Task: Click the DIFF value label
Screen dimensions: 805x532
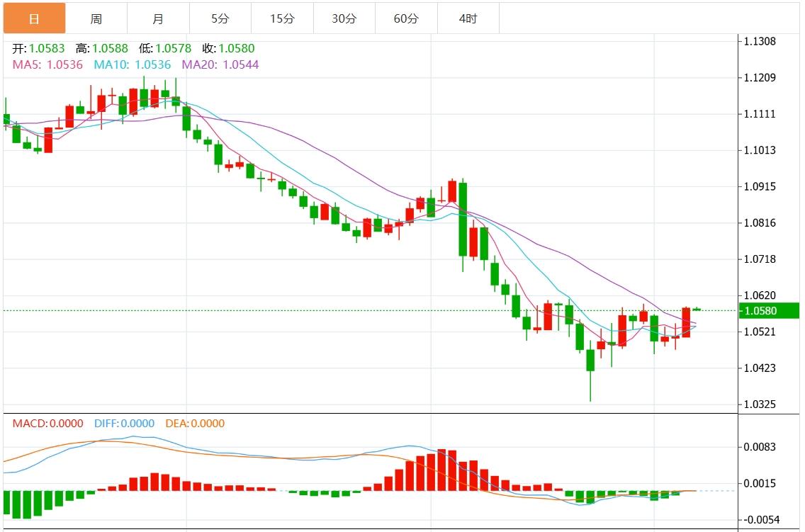Action: click(x=124, y=424)
